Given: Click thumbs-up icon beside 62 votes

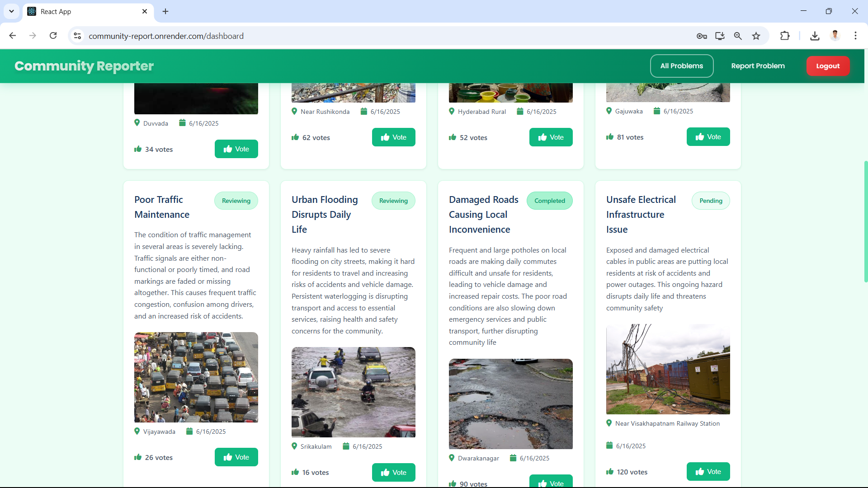Looking at the screenshot, I should [295, 137].
